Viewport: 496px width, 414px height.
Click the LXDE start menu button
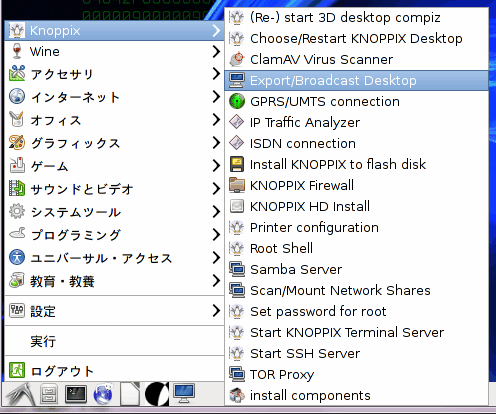[21, 394]
